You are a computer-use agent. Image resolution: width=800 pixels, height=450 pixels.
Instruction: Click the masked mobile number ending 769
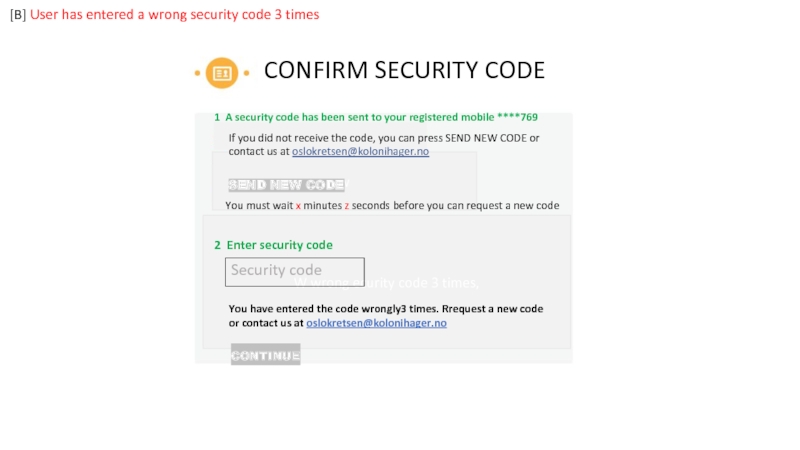(517, 117)
